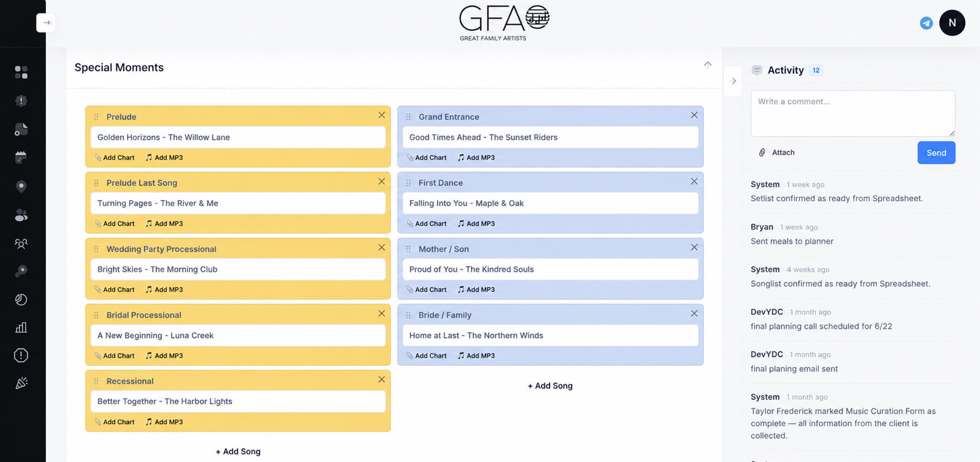Edit the Falling Into You - Maple & Oak field
The height and width of the screenshot is (462, 980).
tap(550, 203)
